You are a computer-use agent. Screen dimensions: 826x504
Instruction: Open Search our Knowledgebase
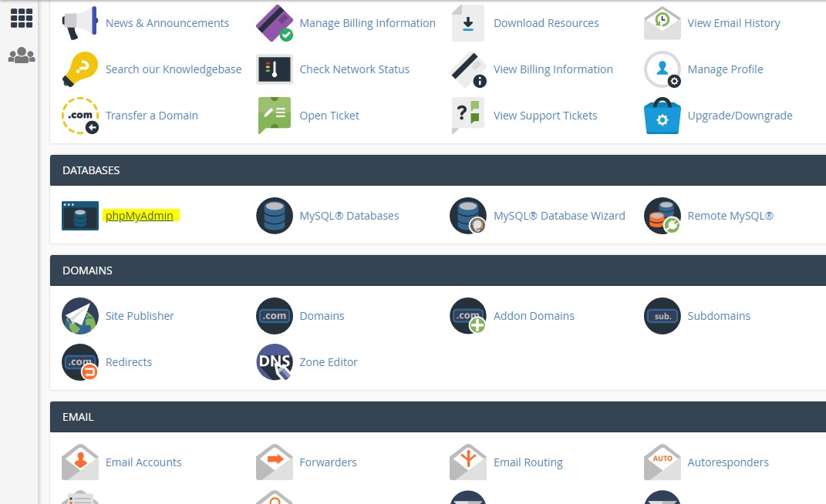click(173, 69)
